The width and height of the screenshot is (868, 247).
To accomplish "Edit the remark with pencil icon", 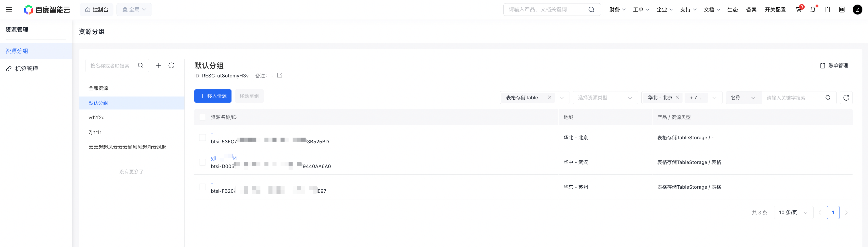I will [x=279, y=75].
